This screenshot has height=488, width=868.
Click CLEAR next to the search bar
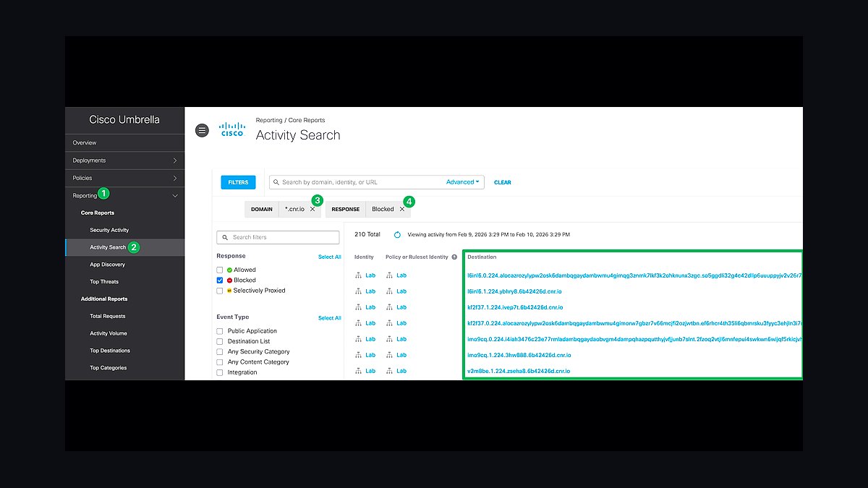coord(503,182)
